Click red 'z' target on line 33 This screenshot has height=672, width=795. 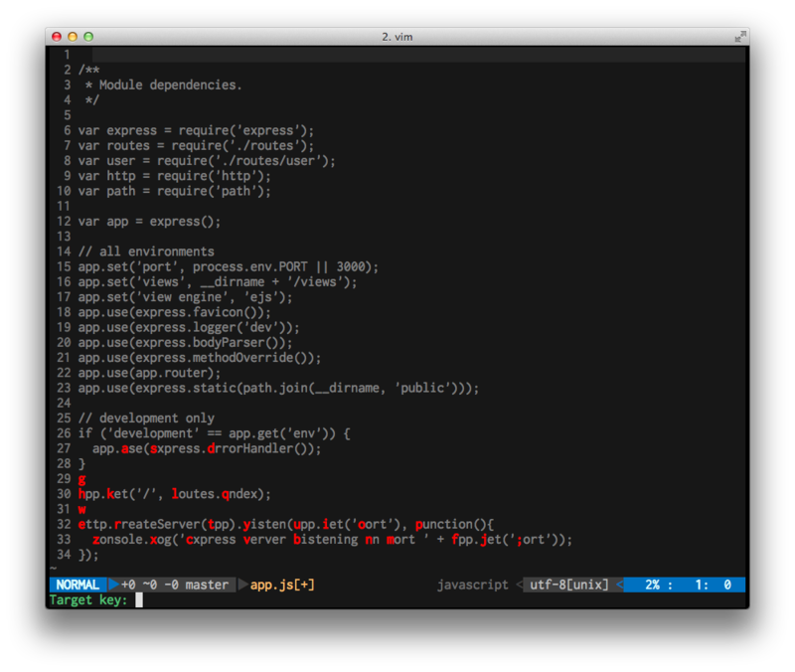pos(95,540)
